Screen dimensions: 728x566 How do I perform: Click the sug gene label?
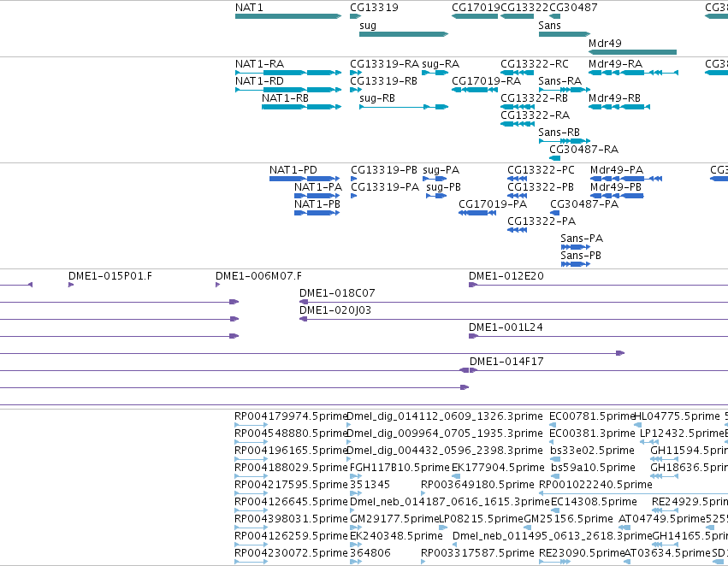(368, 26)
